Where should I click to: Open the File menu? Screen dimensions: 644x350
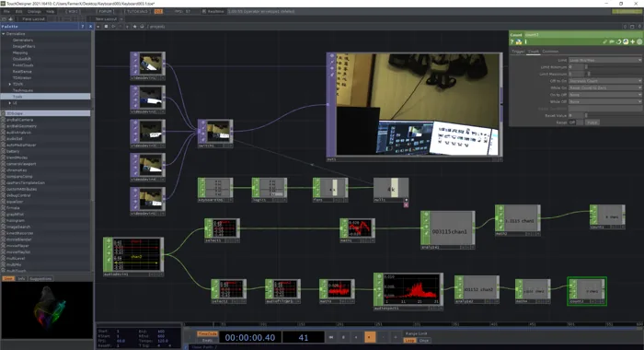tap(7, 12)
